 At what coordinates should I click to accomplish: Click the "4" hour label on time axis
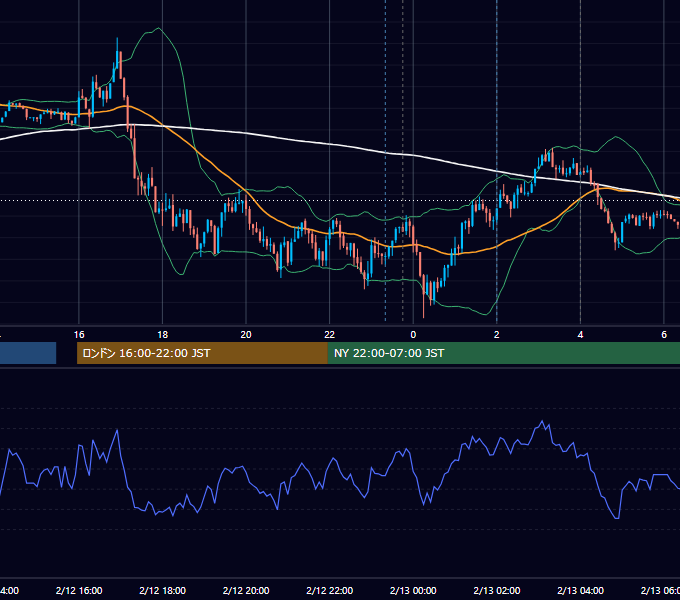(x=580, y=335)
